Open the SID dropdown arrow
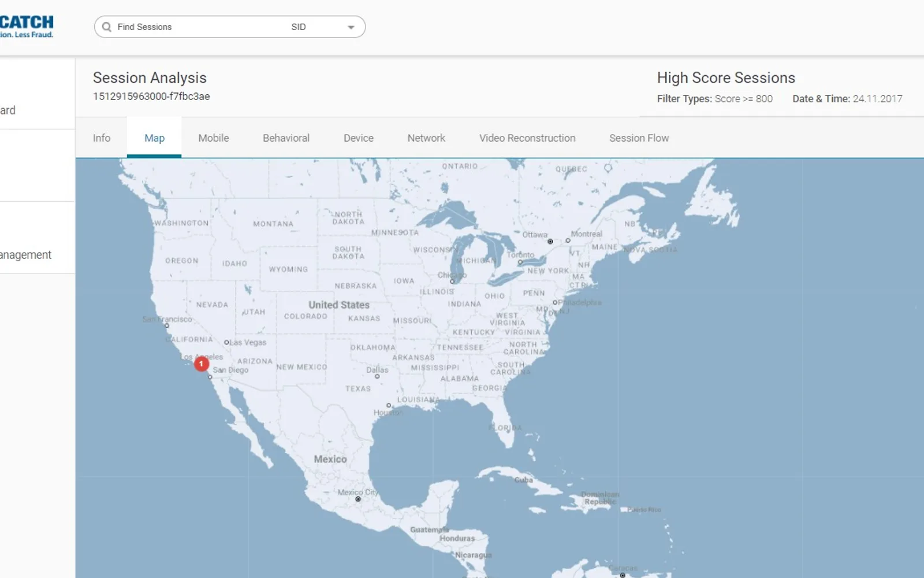The image size is (924, 578). (351, 27)
